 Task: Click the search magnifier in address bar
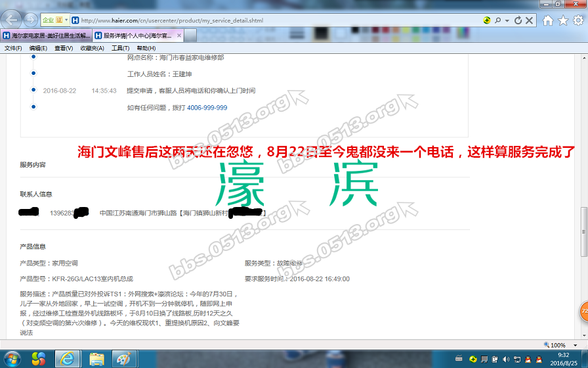click(498, 21)
